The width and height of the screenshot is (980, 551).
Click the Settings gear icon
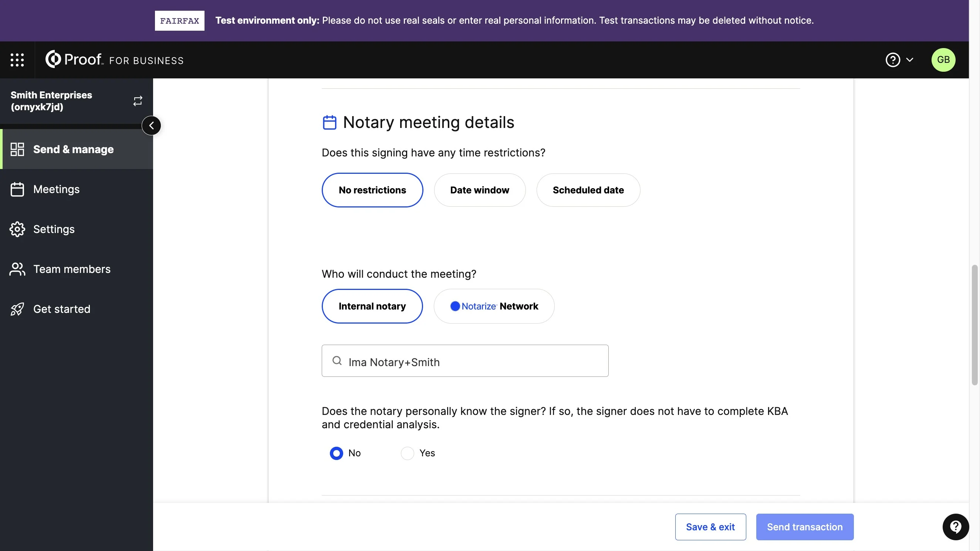tap(17, 229)
